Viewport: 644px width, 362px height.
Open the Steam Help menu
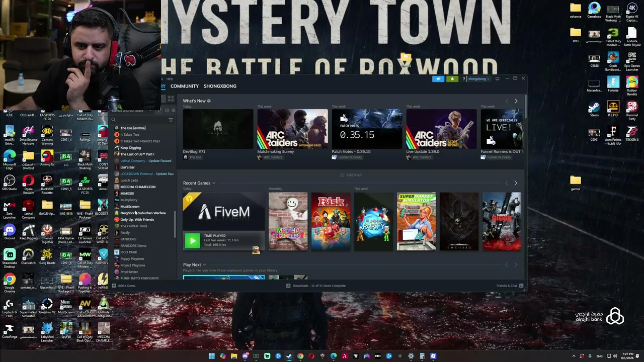tap(170, 79)
